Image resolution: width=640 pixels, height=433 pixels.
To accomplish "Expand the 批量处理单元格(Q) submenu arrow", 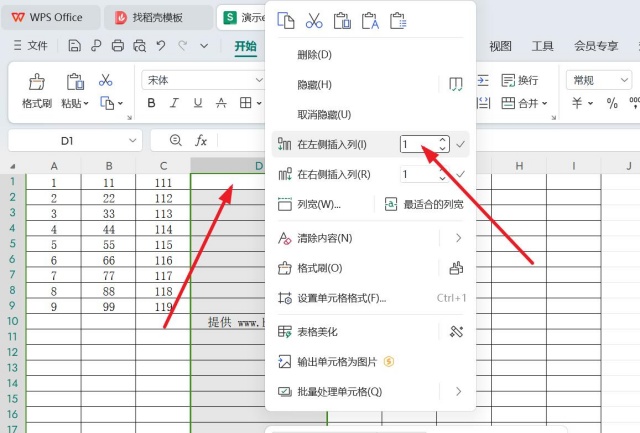I will pos(458,391).
